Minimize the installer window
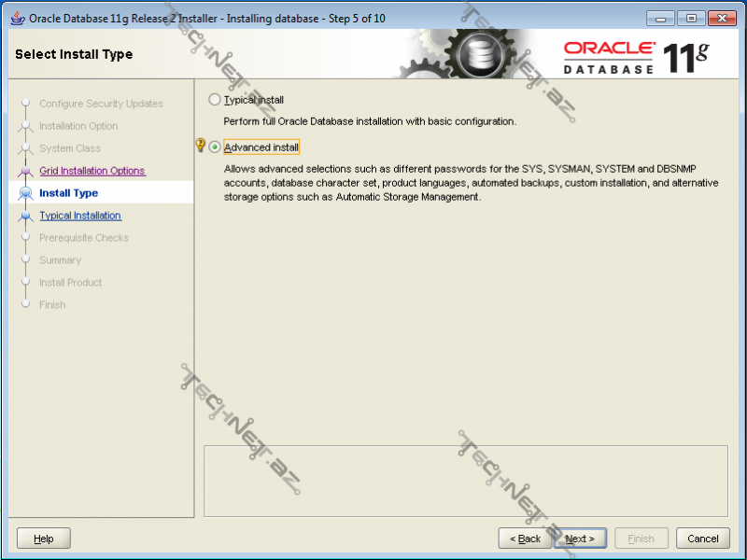The width and height of the screenshot is (747, 560). 660,18
